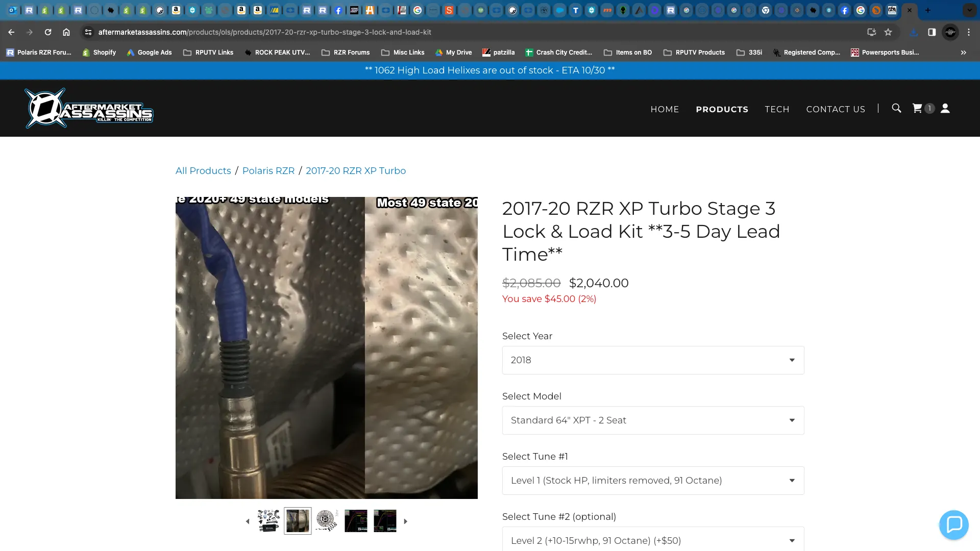The width and height of the screenshot is (980, 551).
Task: Switch to the Outlook tab
Action: click(x=13, y=10)
